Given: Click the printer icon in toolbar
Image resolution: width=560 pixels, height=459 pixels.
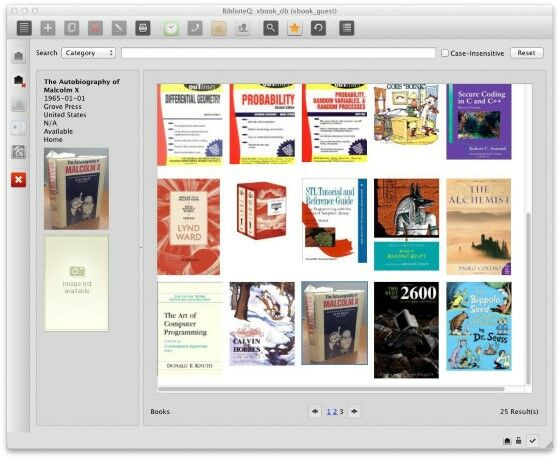Looking at the screenshot, I should pyautogui.click(x=143, y=28).
